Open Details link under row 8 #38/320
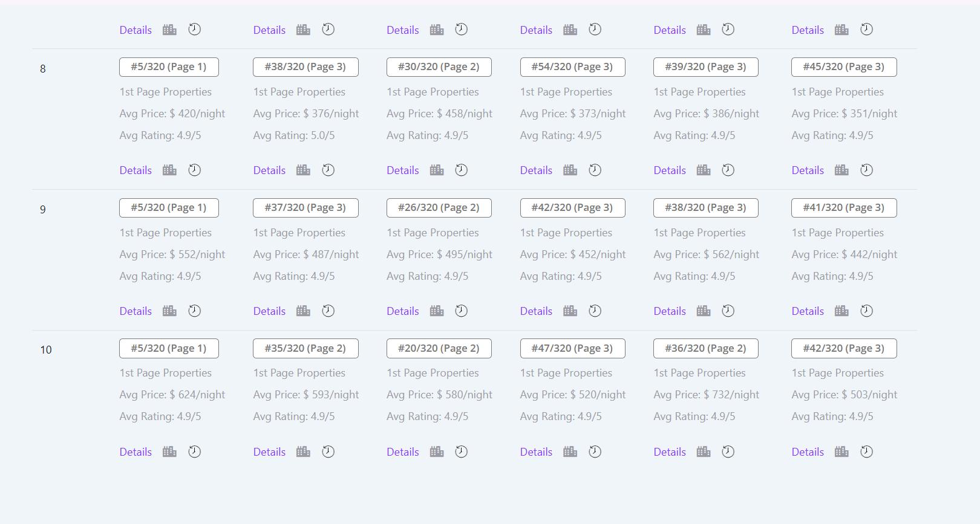Screen dimensions: 980x524 coord(269,170)
